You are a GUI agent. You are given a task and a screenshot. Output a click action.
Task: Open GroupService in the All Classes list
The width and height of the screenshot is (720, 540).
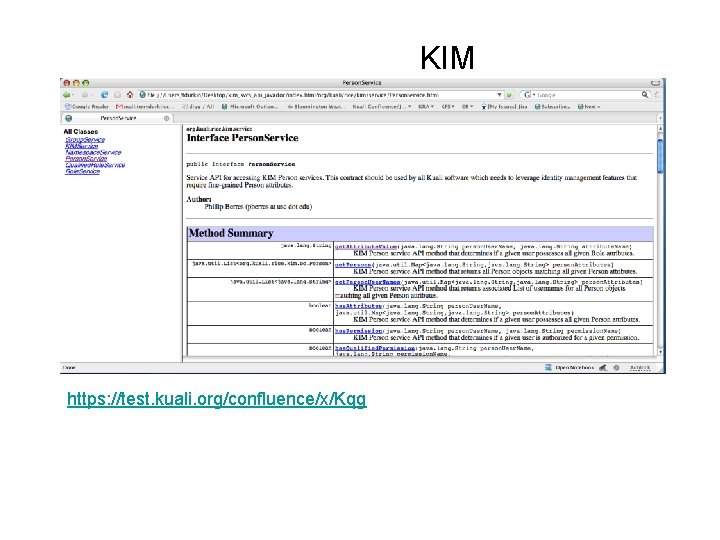[x=85, y=140]
